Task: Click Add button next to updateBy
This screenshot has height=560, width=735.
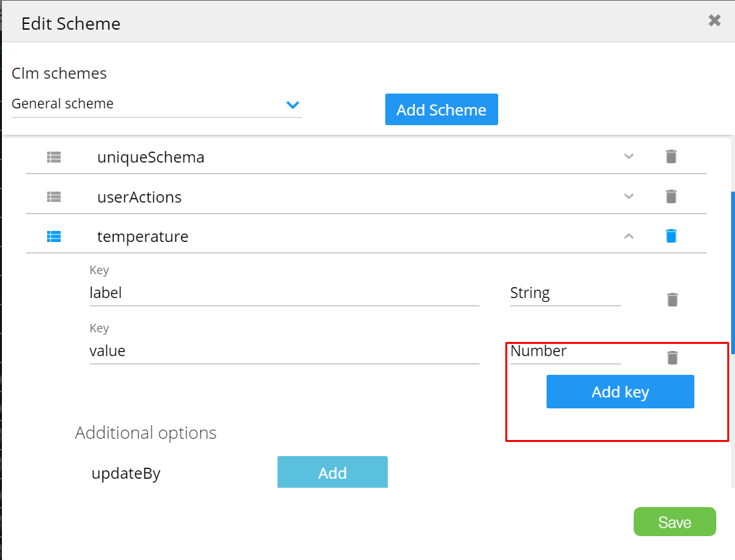Action: [x=332, y=472]
